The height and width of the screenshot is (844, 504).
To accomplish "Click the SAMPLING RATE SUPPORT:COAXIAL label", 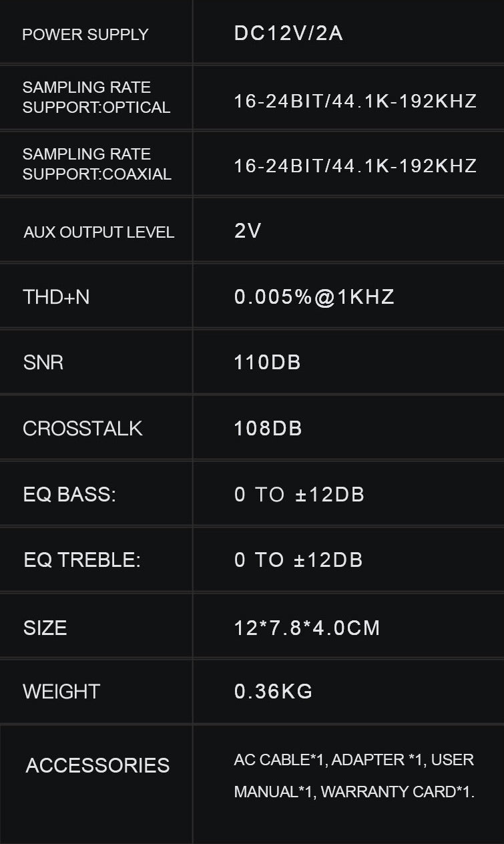I will coord(97,164).
